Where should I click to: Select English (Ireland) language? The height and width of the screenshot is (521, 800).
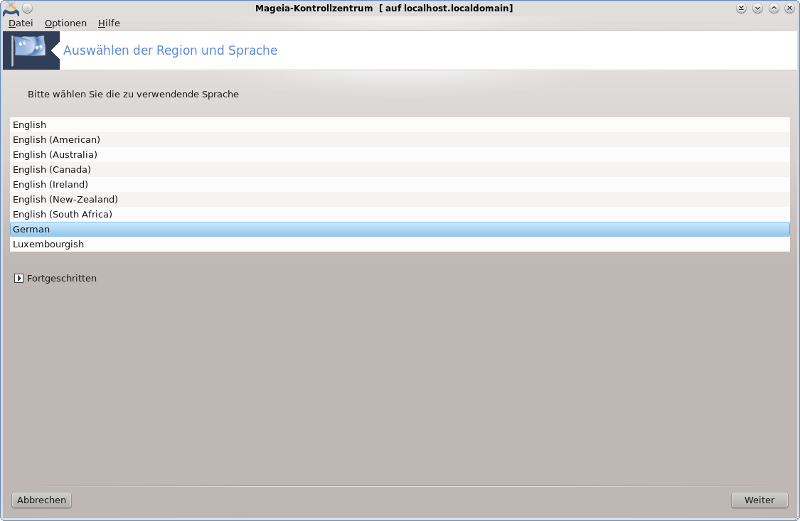[x=399, y=184]
